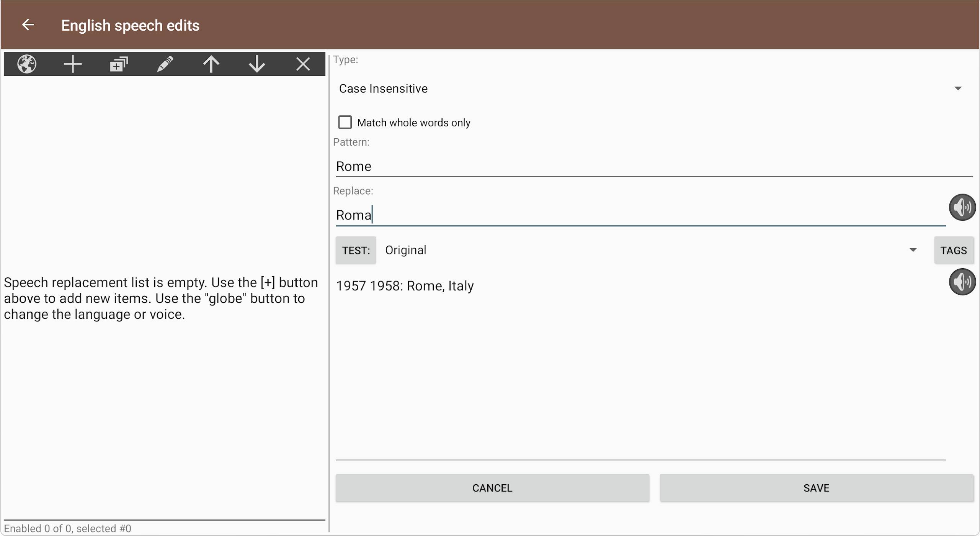980x536 pixels.
Task: Expand the Original test dropdown
Action: point(651,250)
